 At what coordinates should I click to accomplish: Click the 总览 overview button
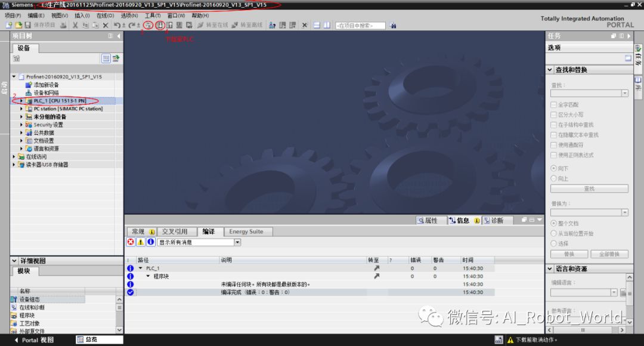coord(100,340)
